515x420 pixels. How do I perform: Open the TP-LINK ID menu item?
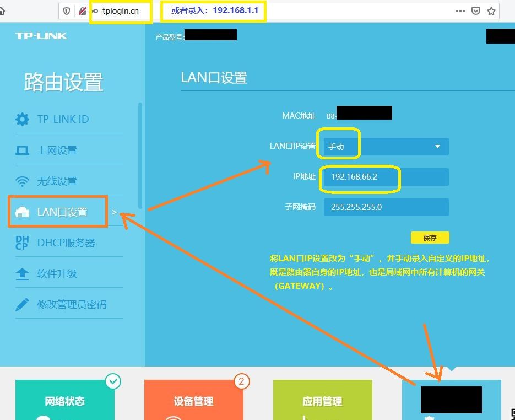point(69,119)
